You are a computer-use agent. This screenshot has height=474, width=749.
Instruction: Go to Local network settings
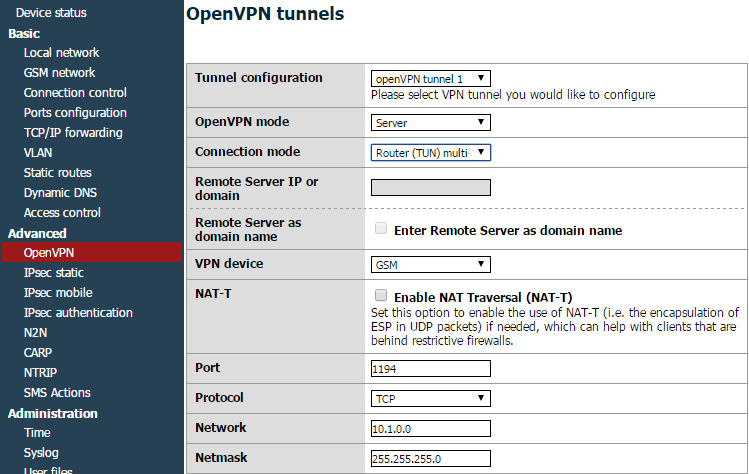[62, 53]
